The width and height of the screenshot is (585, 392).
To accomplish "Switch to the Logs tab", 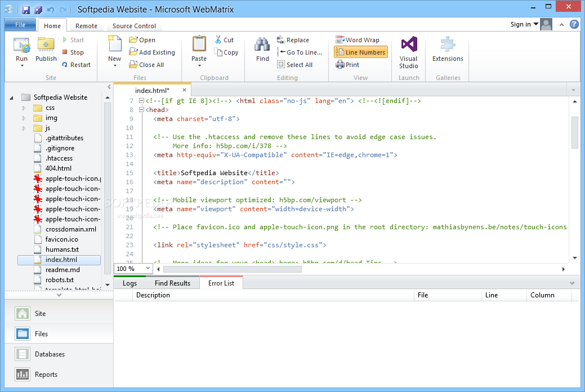I will 130,283.
